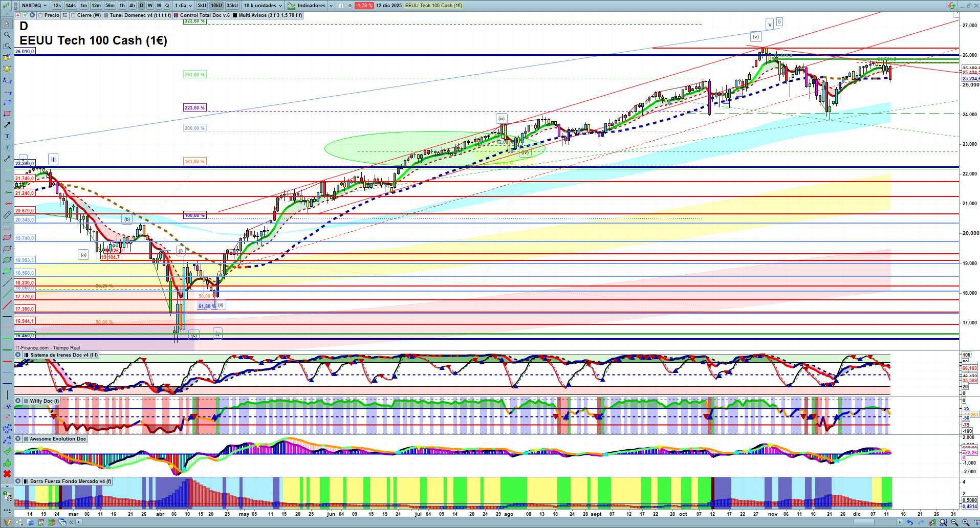Screen dimensions: 980x528
Task: Choose the green speech-bubble comment tool
Action: pos(7,147)
